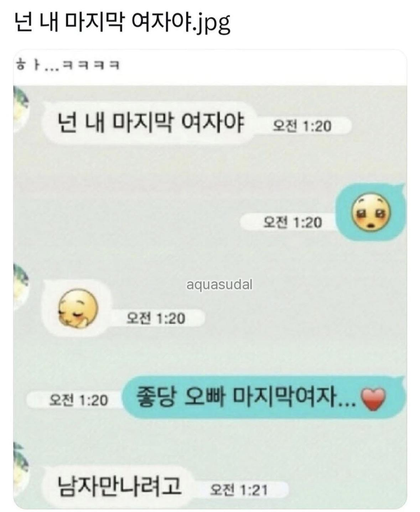Screen dimensions: 420x512
Task: Open sender avatar beside shy emoji
Action: (x=20, y=287)
